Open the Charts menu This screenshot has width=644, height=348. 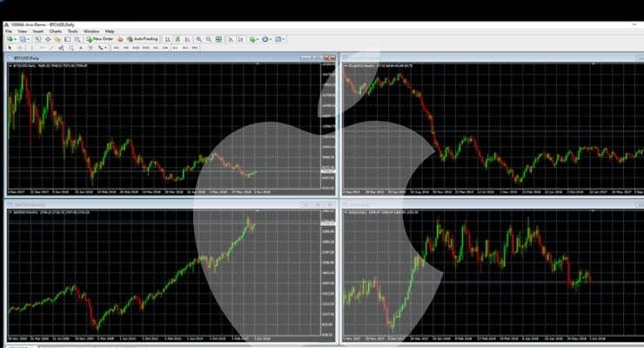56,31
